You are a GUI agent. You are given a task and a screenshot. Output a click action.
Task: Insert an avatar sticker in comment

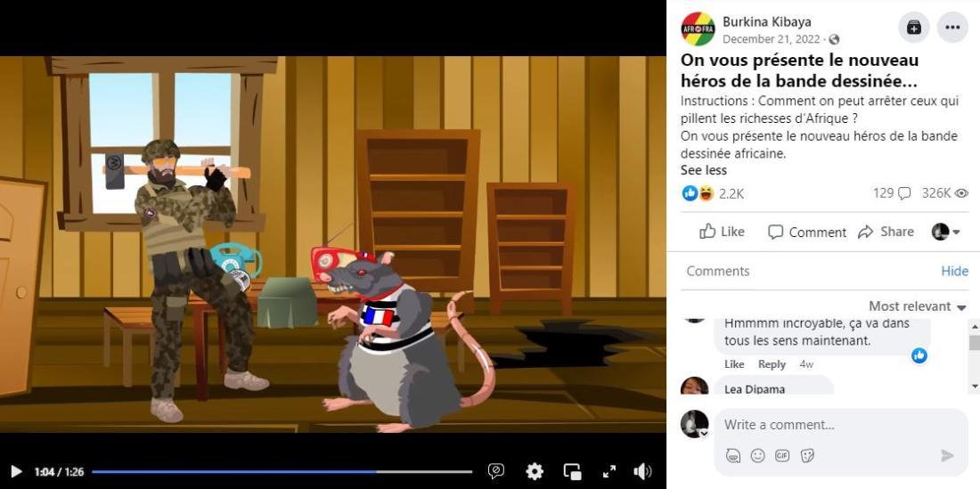click(x=732, y=455)
